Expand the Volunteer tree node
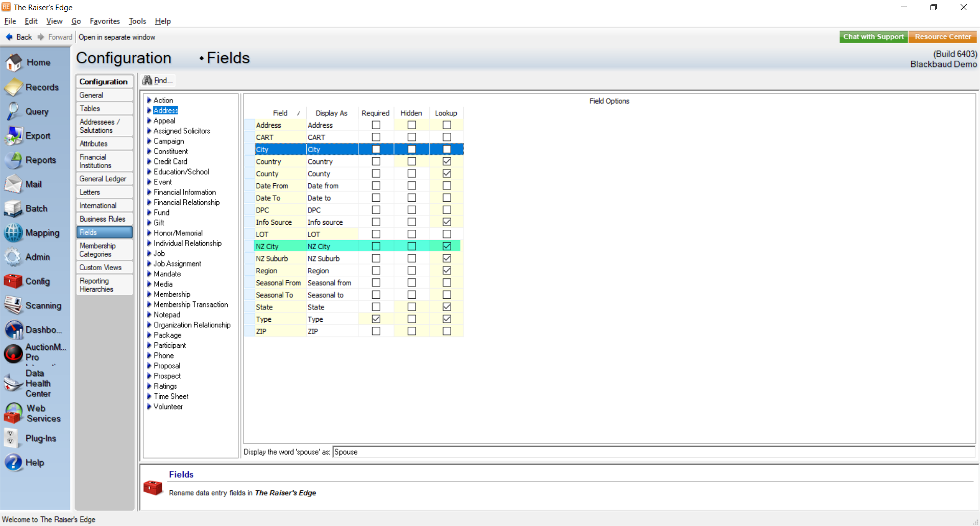The width and height of the screenshot is (980, 526). coord(150,407)
